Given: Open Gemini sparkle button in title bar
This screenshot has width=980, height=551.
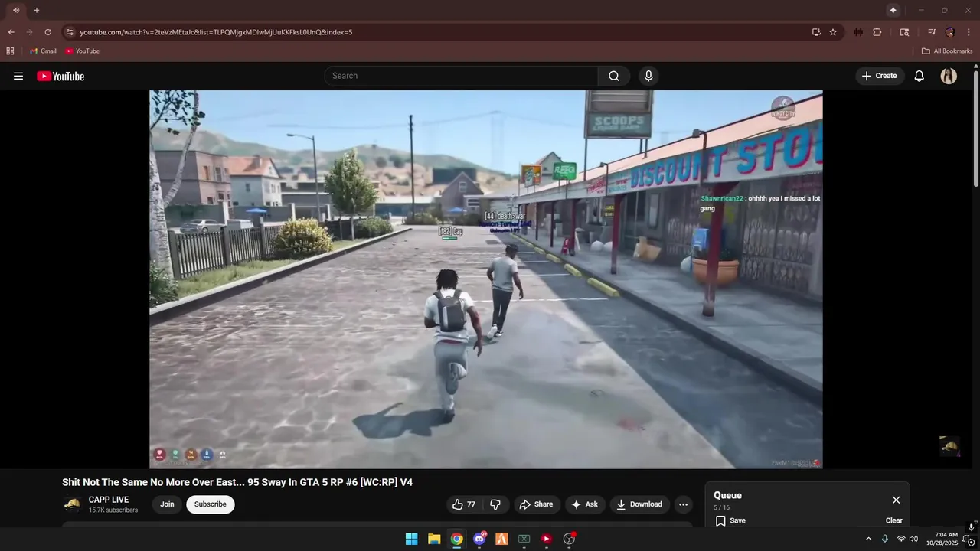Looking at the screenshot, I should (x=893, y=10).
